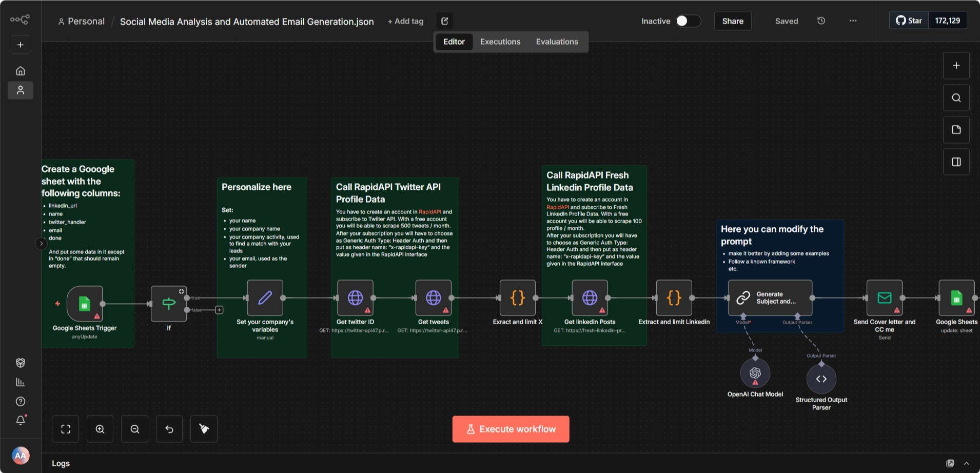Select the Generate Subject and... node
This screenshot has height=473, width=980.
tap(770, 298)
